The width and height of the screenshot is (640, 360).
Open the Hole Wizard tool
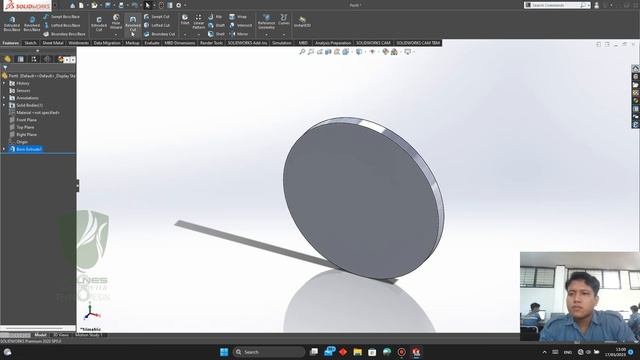coord(116,22)
